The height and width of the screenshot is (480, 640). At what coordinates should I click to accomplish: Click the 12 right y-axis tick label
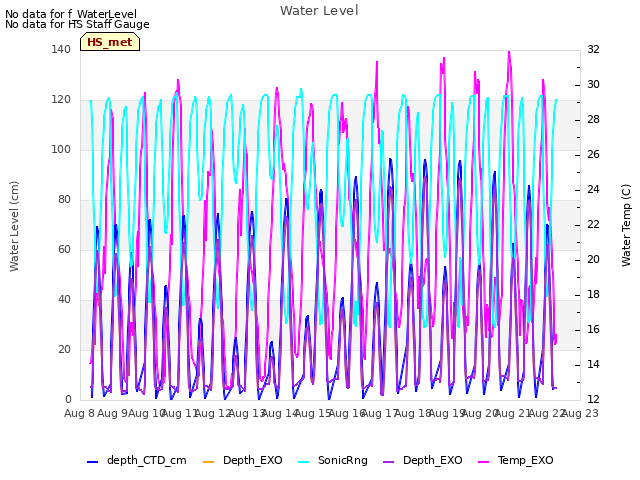click(593, 399)
